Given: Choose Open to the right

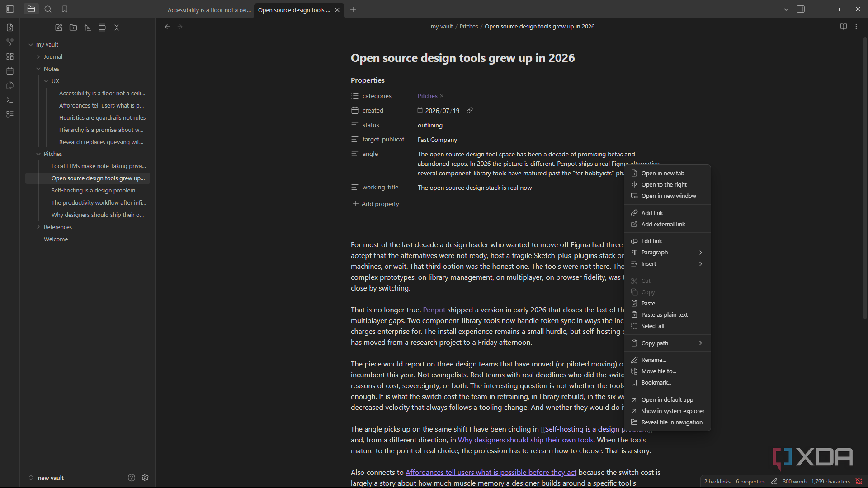Looking at the screenshot, I should [x=667, y=184].
